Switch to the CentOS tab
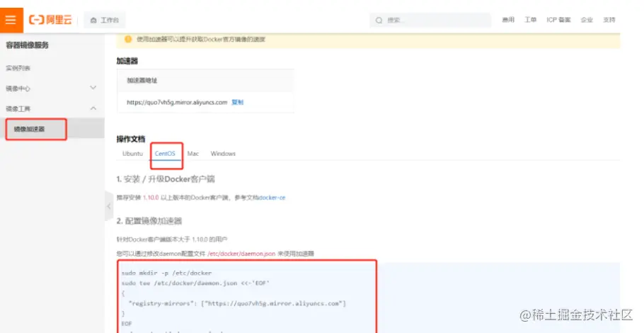The width and height of the screenshot is (644, 333). [165, 153]
